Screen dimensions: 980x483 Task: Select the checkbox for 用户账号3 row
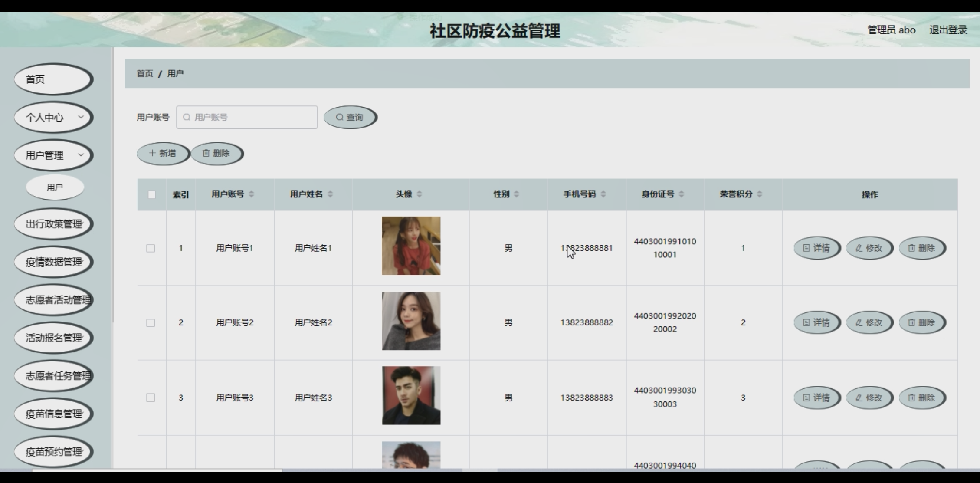click(151, 398)
